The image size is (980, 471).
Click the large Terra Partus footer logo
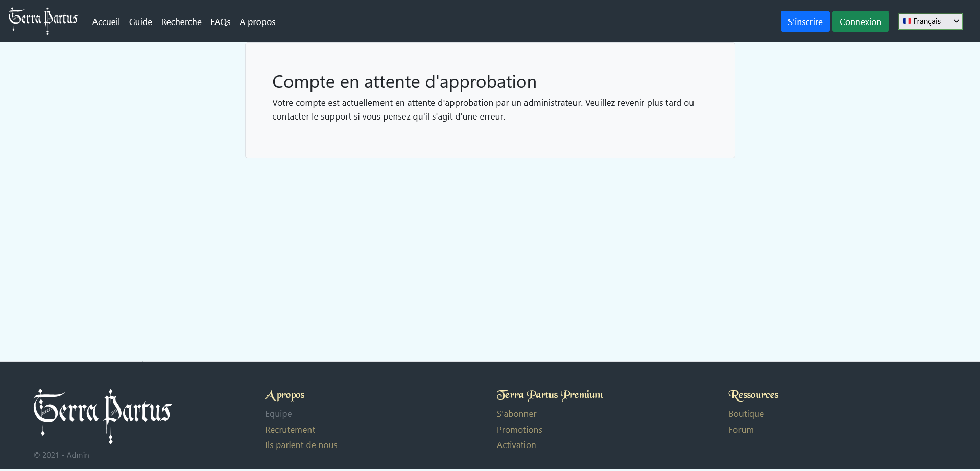point(103,415)
